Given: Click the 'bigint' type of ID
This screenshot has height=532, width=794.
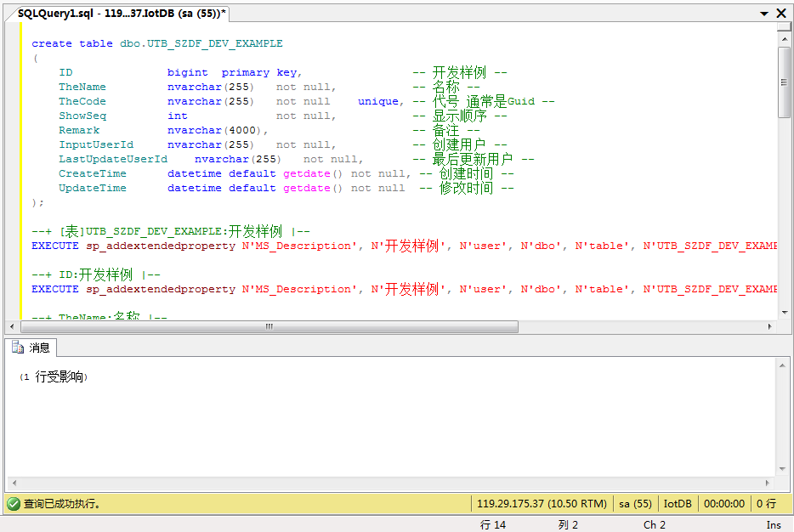Looking at the screenshot, I should point(187,72).
